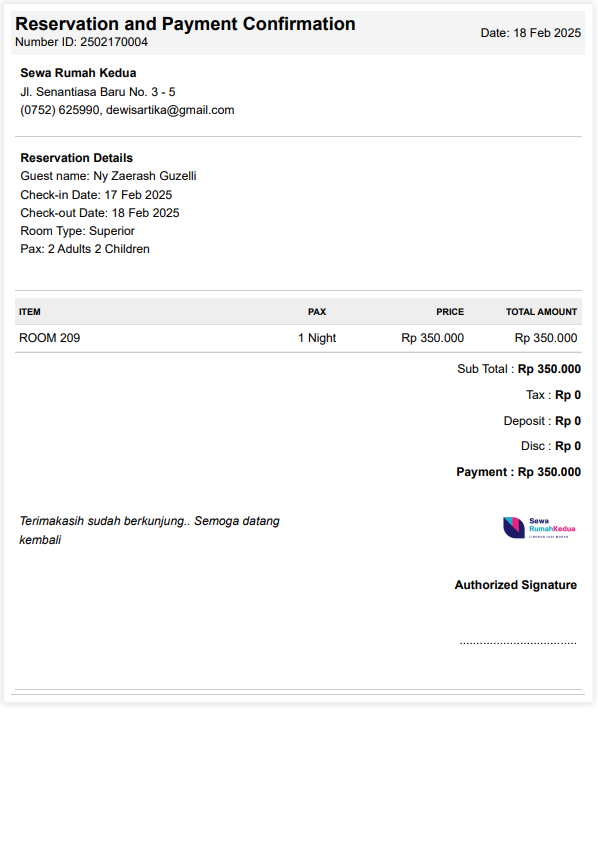Click guest name Ny Zaerash Guzelli
Viewport: 598px width, 845px height.
pos(145,176)
